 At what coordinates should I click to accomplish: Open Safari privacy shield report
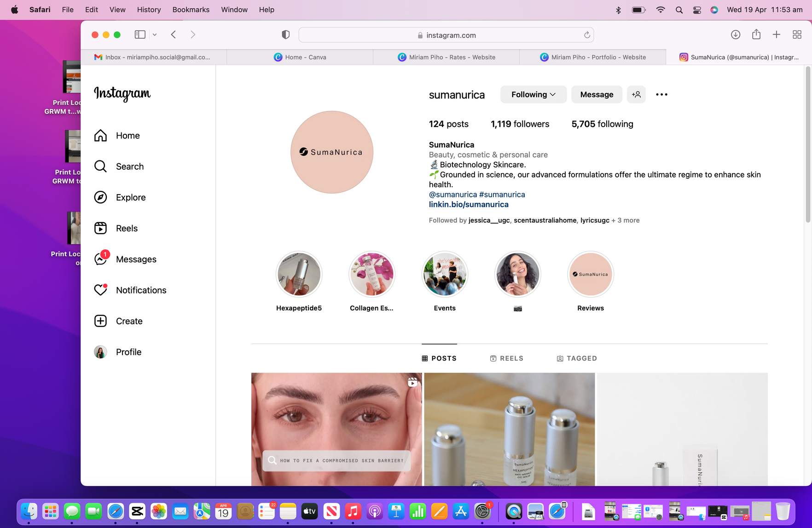[285, 35]
